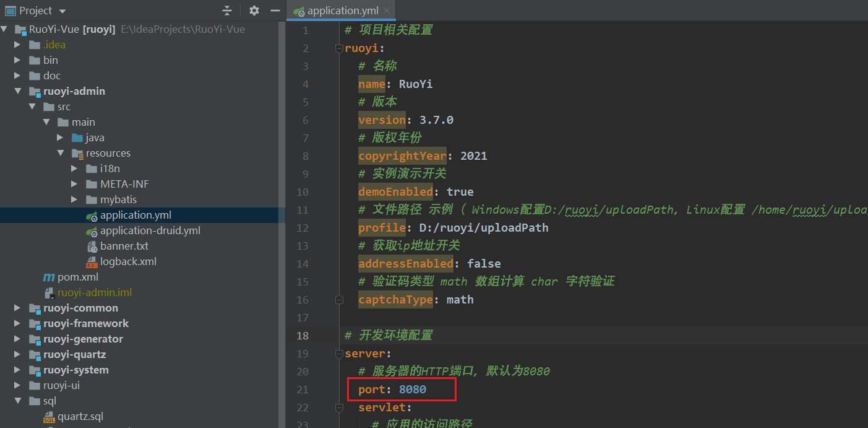The width and height of the screenshot is (868, 428).
Task: Click the Spring icon of application-druid.yml
Action: click(x=92, y=231)
